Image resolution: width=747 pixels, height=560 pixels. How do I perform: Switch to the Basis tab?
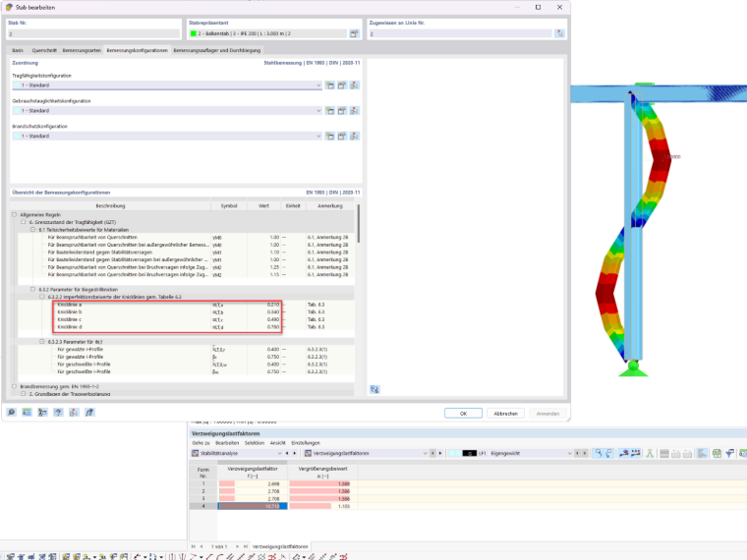(18, 50)
